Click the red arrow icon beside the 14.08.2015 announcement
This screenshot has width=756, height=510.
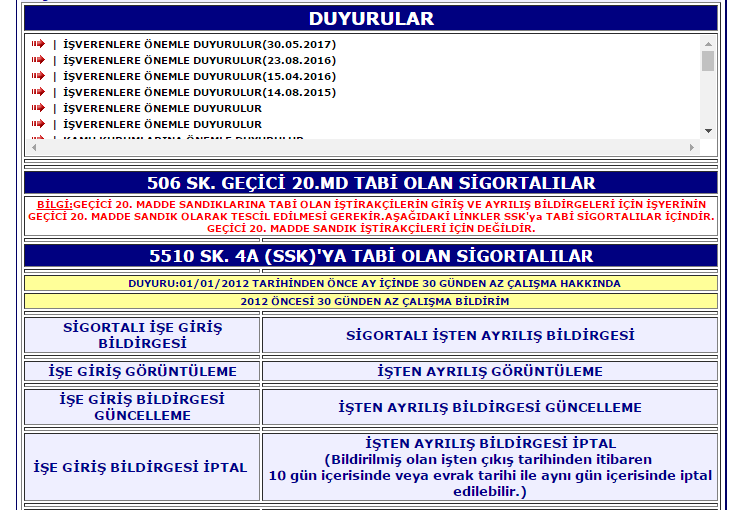pyautogui.click(x=38, y=92)
